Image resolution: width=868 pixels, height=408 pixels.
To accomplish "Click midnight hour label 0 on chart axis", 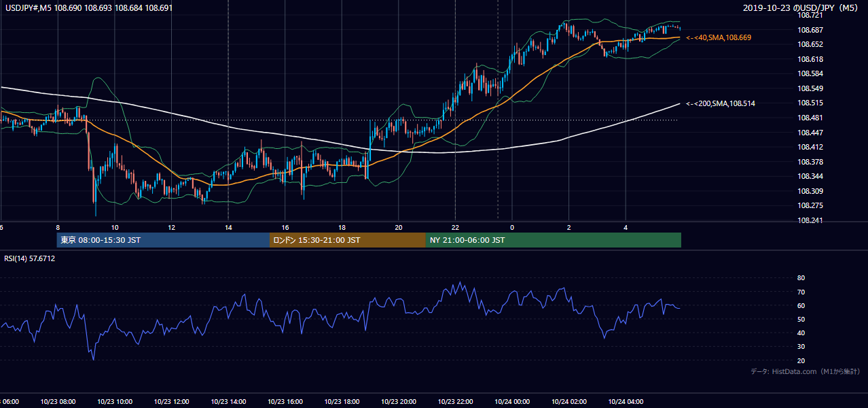I will click(512, 227).
